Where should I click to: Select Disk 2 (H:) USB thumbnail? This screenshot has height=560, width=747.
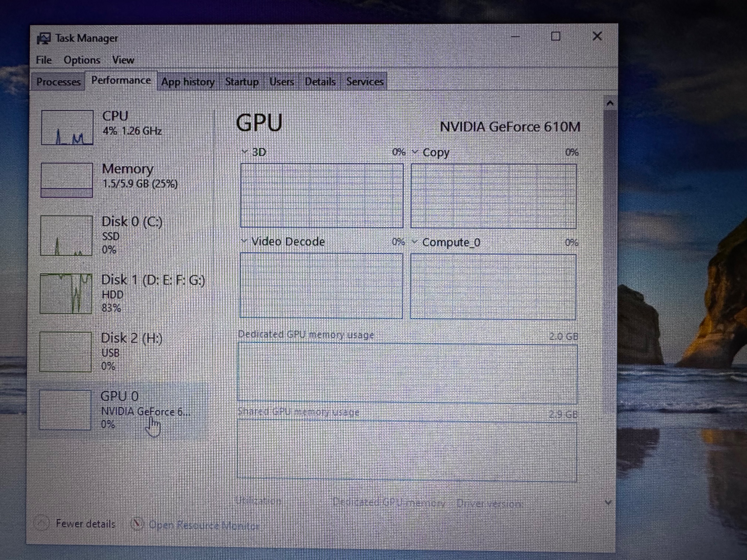click(x=66, y=352)
